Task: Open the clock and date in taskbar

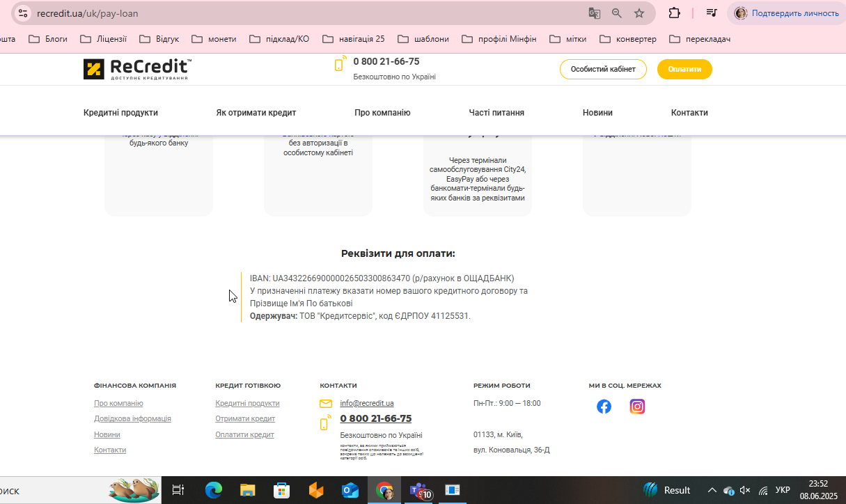Action: click(x=819, y=490)
